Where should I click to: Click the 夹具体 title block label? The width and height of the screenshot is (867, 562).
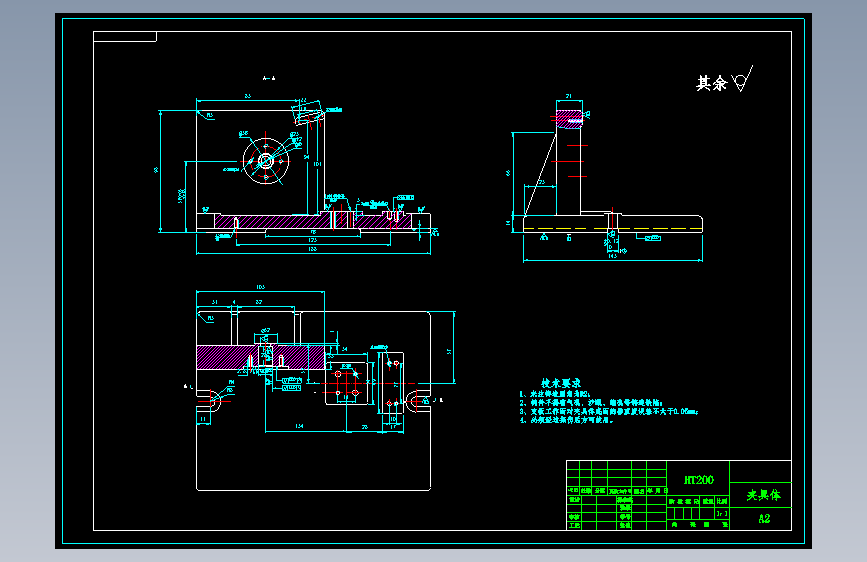[x=764, y=495]
